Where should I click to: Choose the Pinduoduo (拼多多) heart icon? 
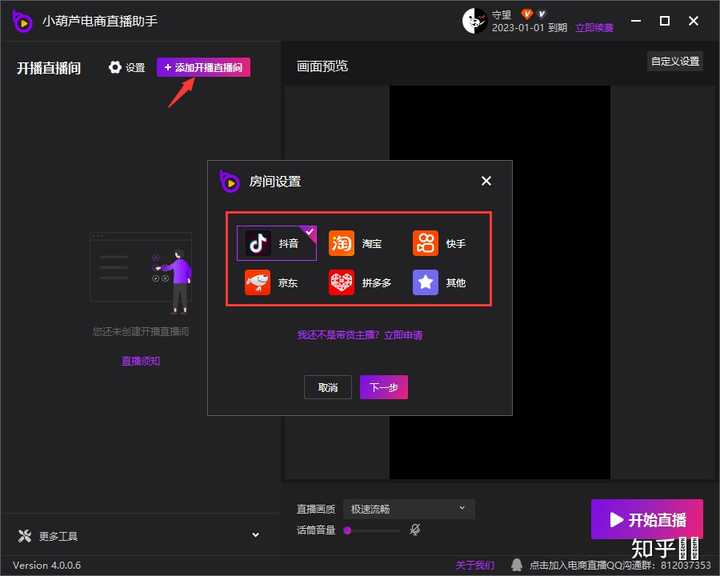point(341,282)
